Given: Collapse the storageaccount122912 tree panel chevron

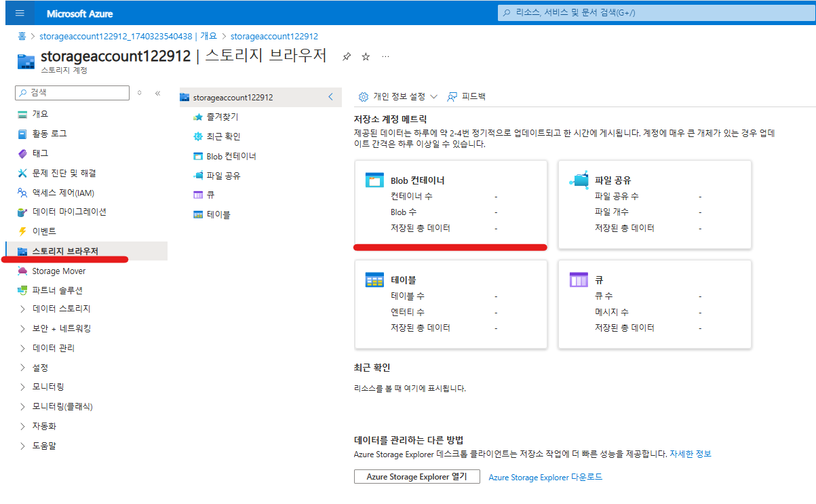Looking at the screenshot, I should pyautogui.click(x=330, y=97).
